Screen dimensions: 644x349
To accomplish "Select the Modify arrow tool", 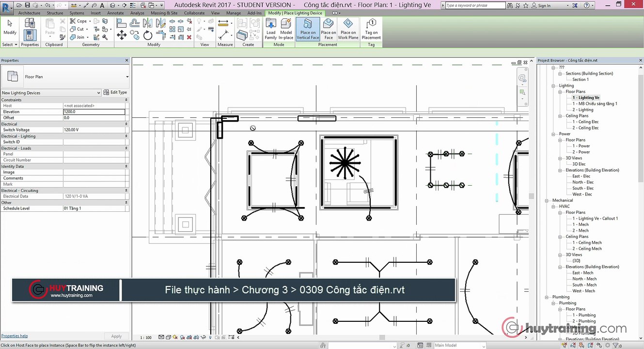I will [x=10, y=27].
